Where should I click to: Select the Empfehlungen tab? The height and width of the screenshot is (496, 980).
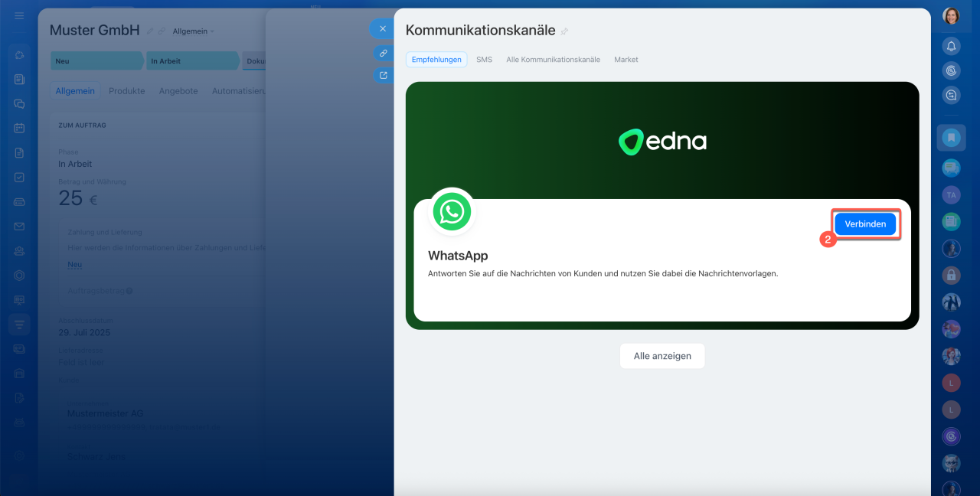click(436, 60)
